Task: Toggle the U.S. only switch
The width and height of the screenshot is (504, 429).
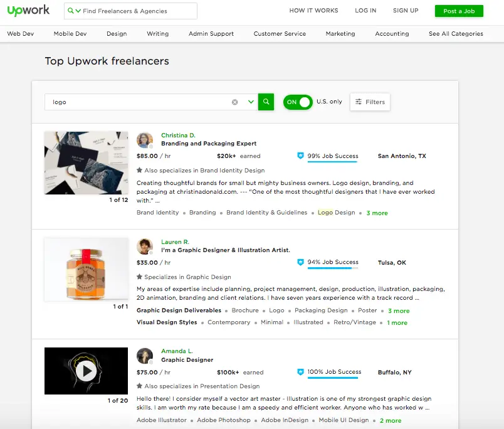Action: coord(298,102)
